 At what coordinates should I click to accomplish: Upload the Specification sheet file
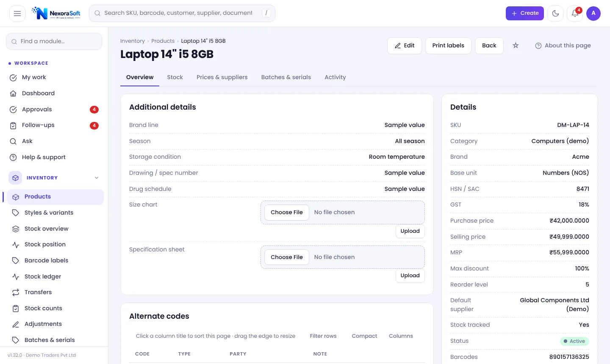point(410,276)
